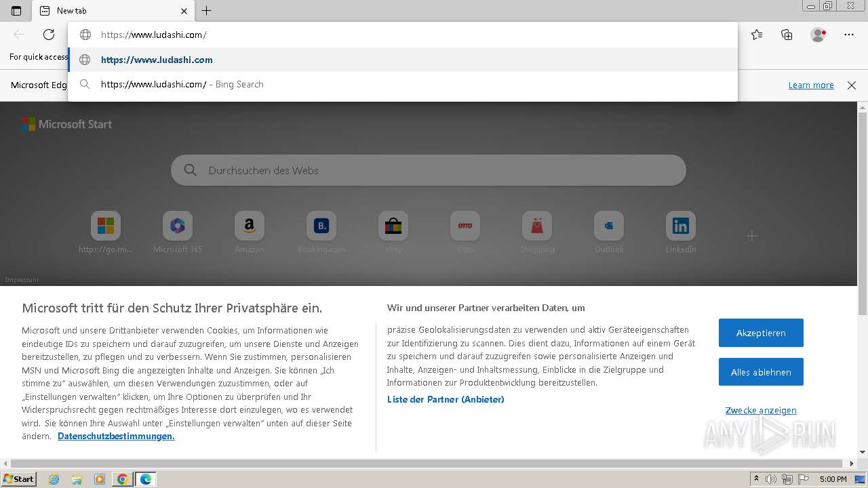Viewport: 868px width, 488px height.
Task: Focus the Durchsuchen des Webs search box
Action: point(429,170)
